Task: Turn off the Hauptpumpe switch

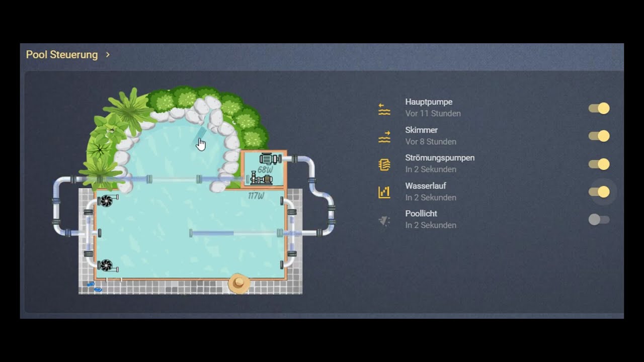Action: coord(599,109)
